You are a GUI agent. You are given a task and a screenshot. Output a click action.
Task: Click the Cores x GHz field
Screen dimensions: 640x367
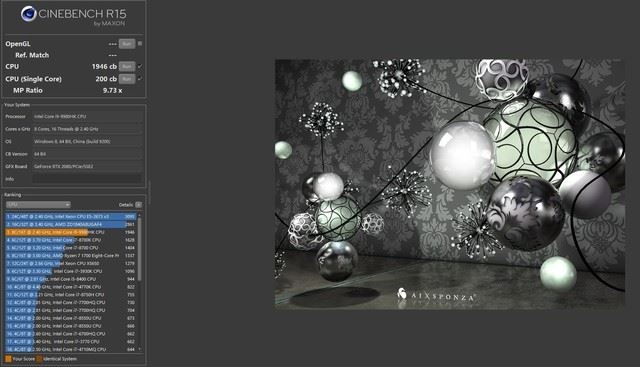point(87,129)
